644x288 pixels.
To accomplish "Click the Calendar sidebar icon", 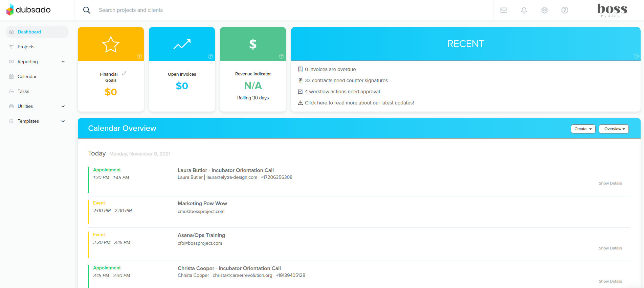I will 12,76.
